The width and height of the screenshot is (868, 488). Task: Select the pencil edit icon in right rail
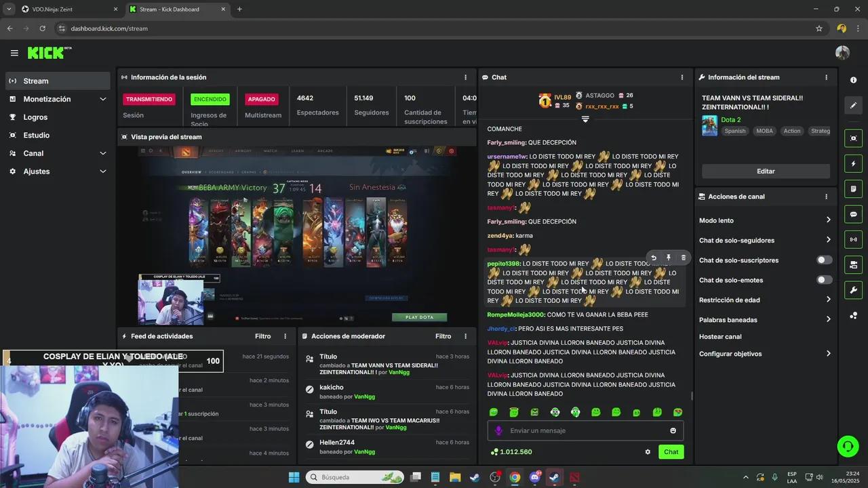(x=853, y=106)
